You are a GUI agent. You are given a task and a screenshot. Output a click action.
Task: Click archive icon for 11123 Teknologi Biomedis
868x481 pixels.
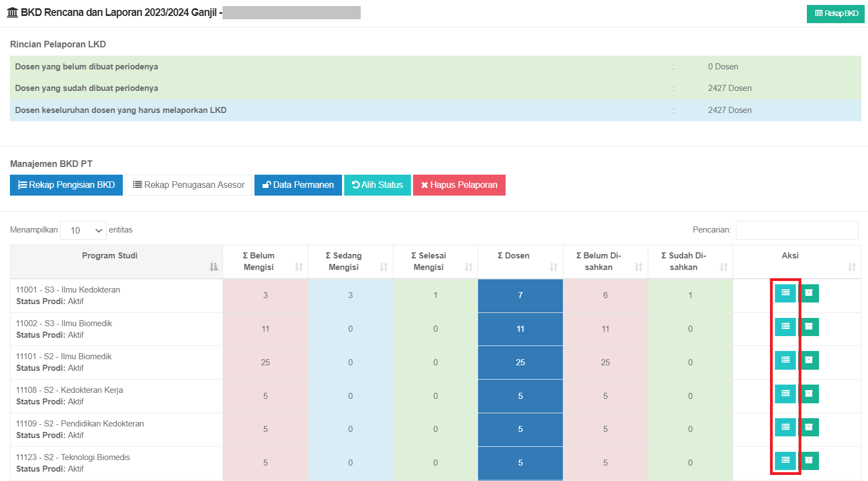(x=809, y=461)
